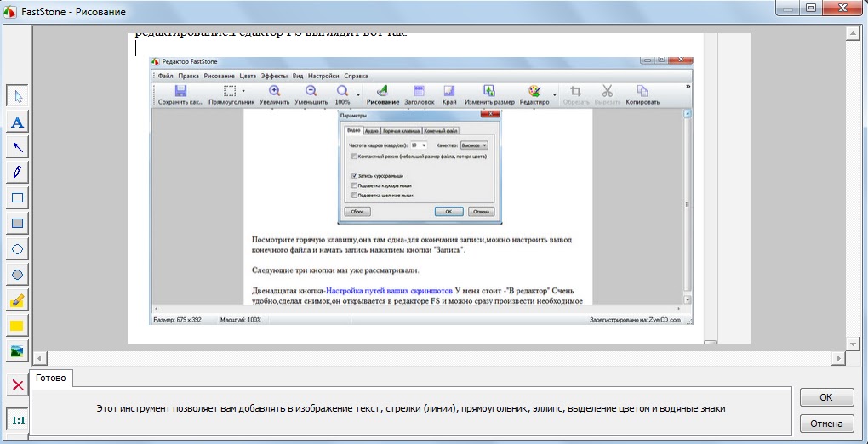Click Цвета menu in the embedded editor screenshot
The height and width of the screenshot is (444, 868).
248,76
